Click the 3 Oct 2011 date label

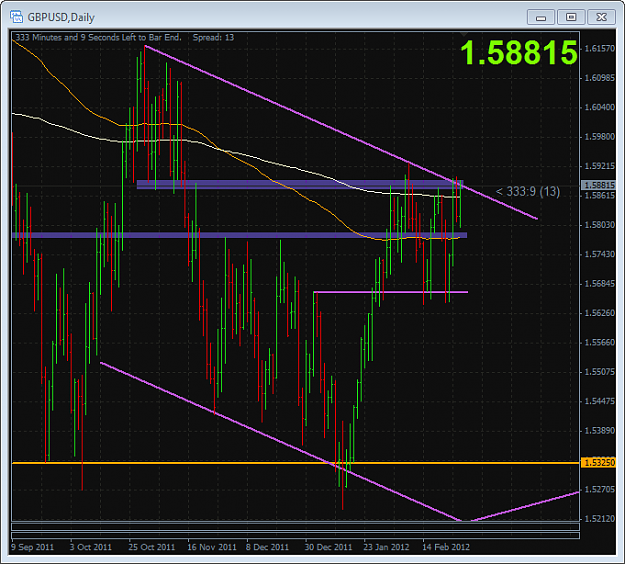(91, 547)
